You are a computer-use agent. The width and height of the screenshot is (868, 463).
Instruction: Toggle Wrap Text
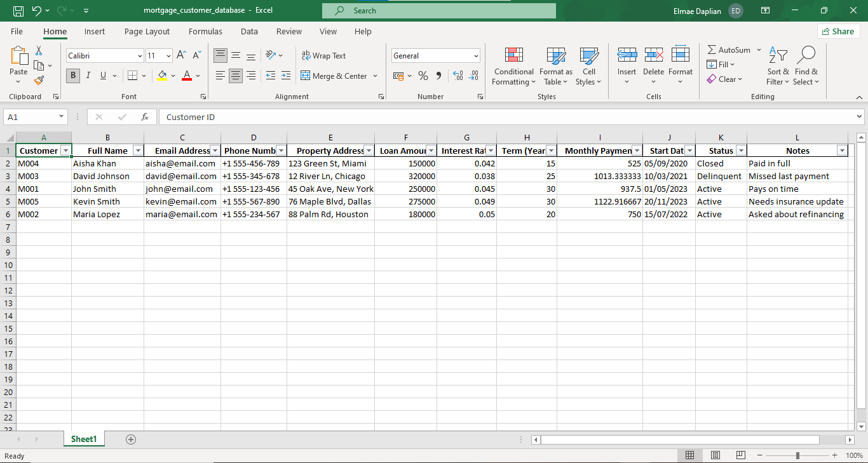click(x=323, y=56)
